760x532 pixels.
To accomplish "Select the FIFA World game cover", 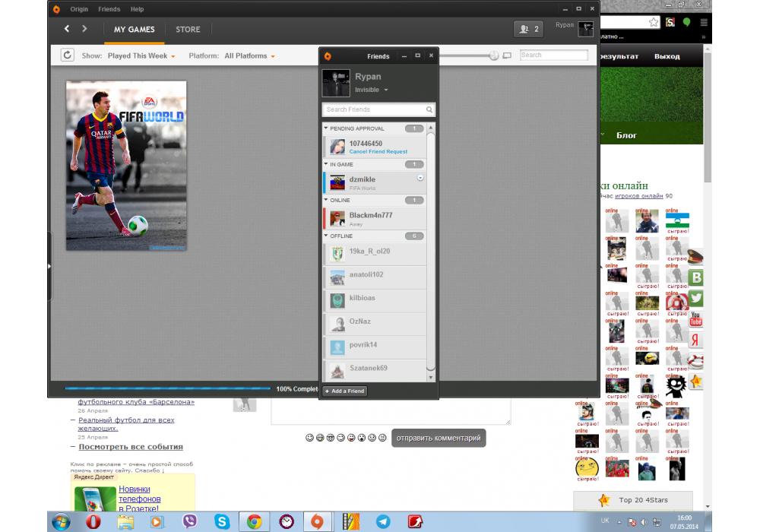I will (x=126, y=166).
